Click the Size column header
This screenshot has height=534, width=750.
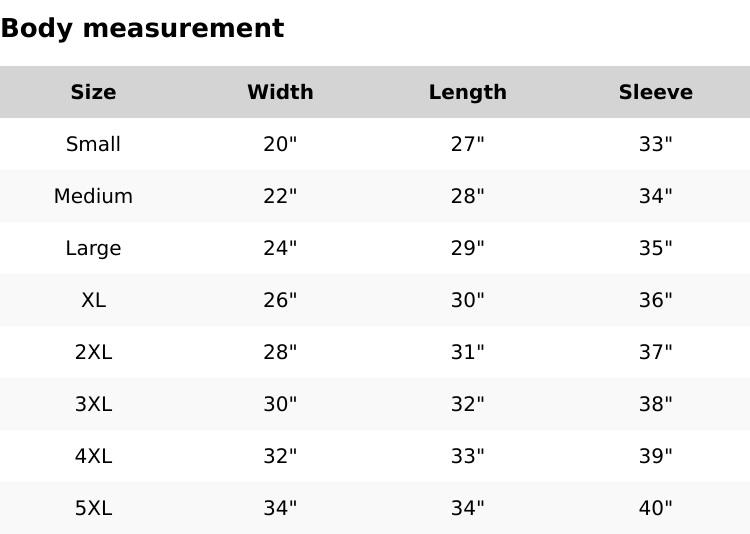click(93, 92)
